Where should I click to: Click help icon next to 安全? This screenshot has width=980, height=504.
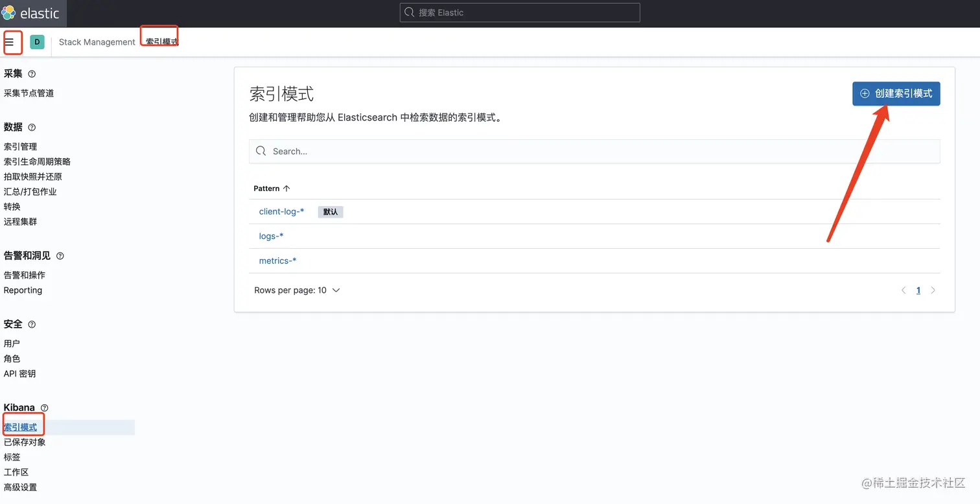pyautogui.click(x=32, y=325)
